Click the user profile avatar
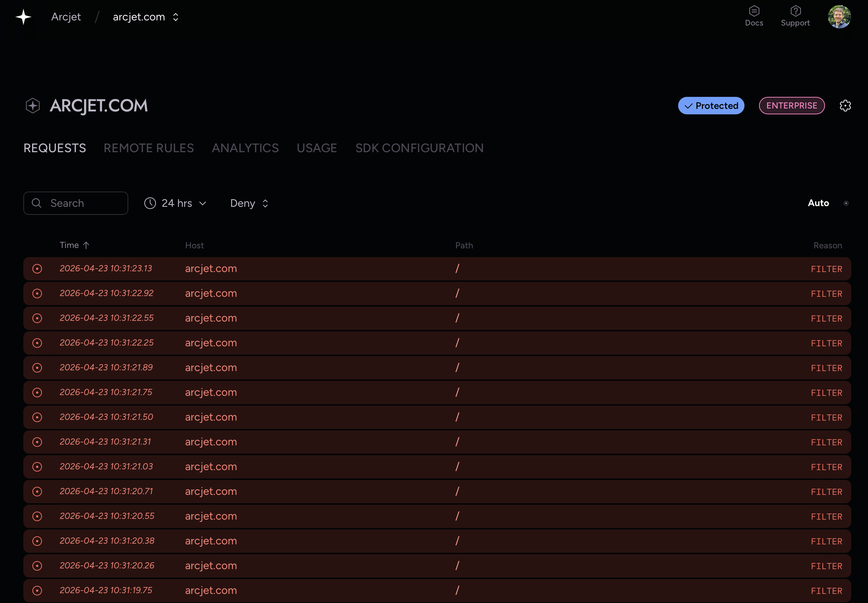This screenshot has height=603, width=868. click(839, 17)
